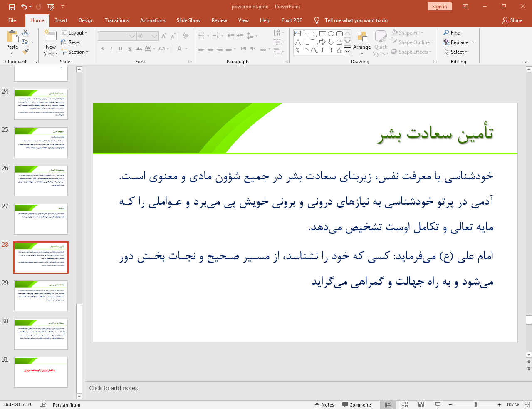The width and height of the screenshot is (532, 409).
Task: Click the Save icon in the quick access toolbar
Action: click(12, 7)
